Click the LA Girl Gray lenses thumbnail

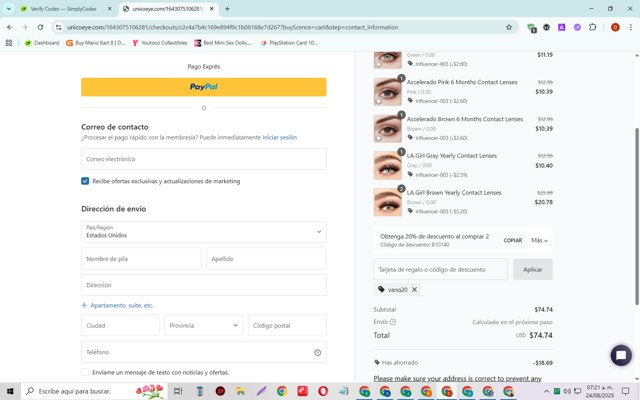coord(387,165)
